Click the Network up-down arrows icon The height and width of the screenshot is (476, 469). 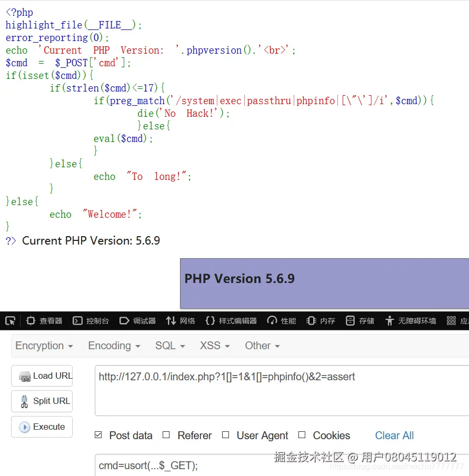tap(171, 321)
